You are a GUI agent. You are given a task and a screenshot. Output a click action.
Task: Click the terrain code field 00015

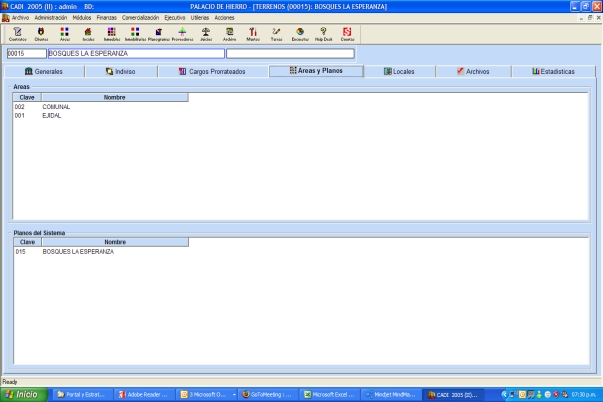click(25, 53)
